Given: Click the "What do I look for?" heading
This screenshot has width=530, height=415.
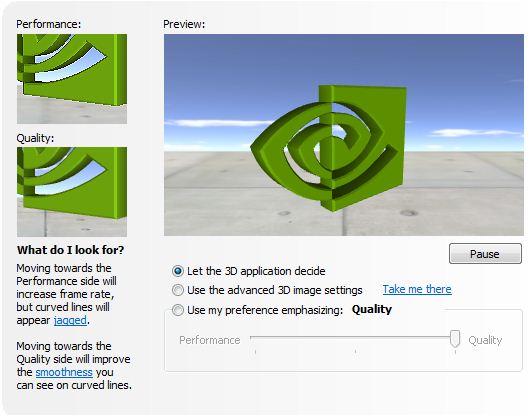Looking at the screenshot, I should click(71, 250).
